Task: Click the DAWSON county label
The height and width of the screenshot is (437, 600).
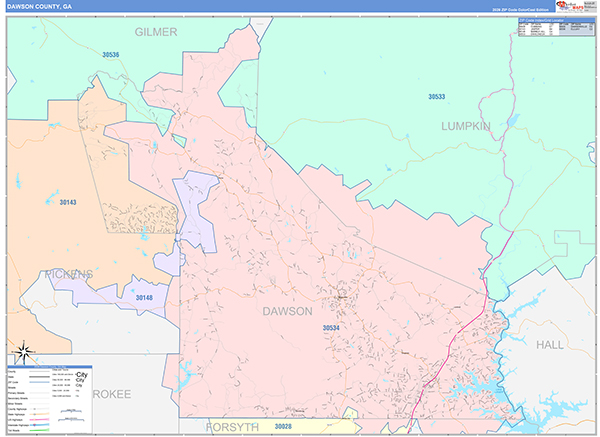Action: 287,311
